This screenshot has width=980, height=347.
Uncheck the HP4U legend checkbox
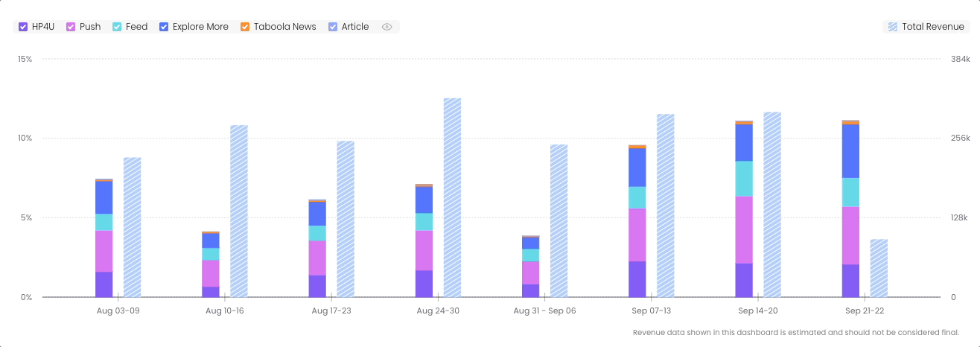[23, 27]
